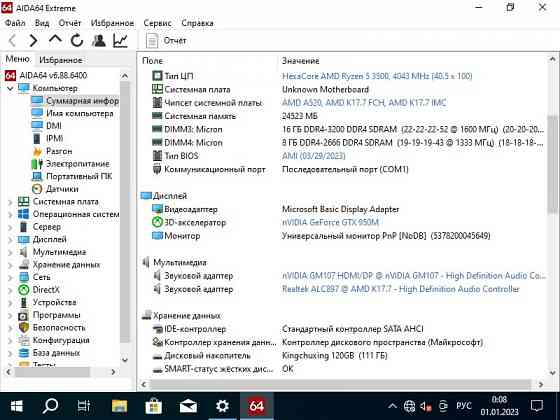Select the Kingchuxing 120GB disk value

[x=335, y=356]
